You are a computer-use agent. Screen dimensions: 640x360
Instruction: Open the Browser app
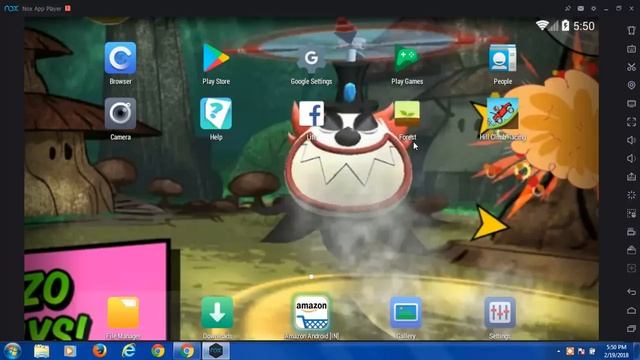[120, 58]
